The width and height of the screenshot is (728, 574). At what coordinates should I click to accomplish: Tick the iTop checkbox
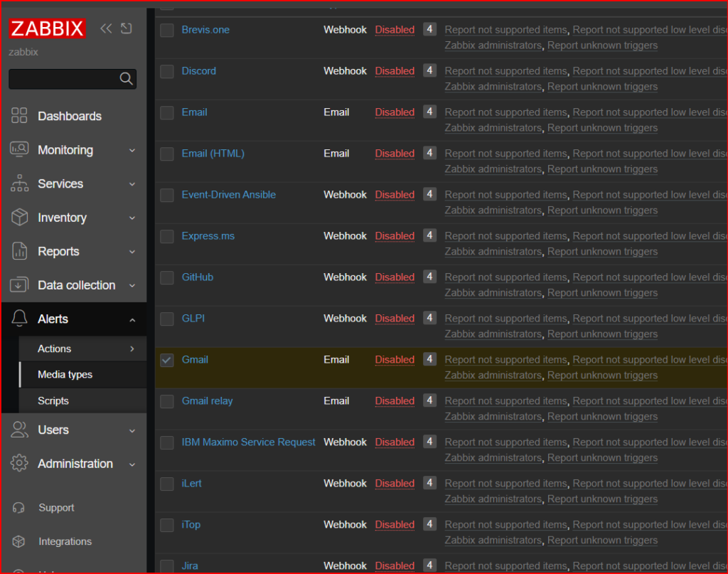click(166, 525)
